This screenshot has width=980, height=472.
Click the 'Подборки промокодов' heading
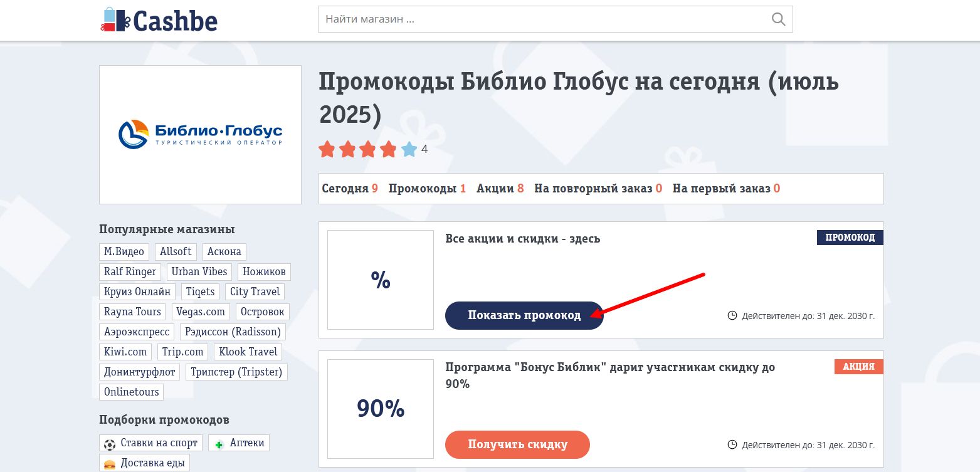click(164, 420)
